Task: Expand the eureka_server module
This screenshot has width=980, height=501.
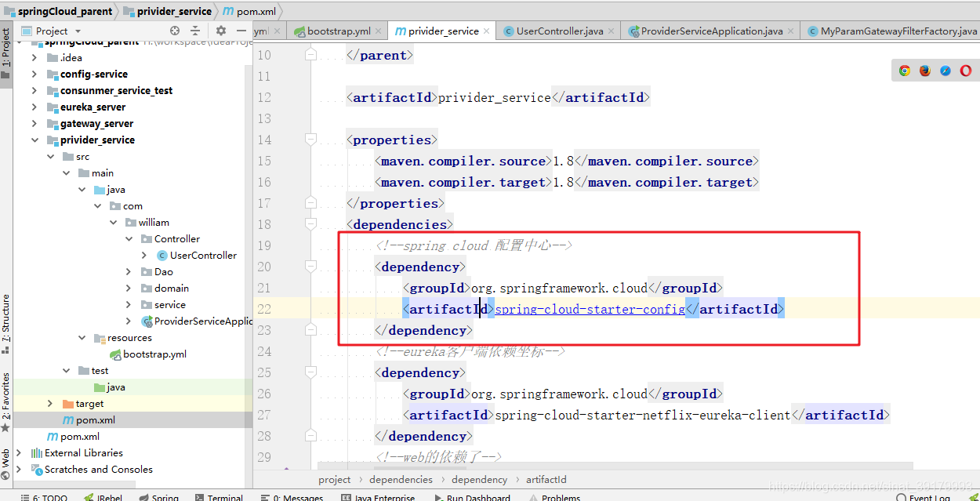Action: point(34,107)
